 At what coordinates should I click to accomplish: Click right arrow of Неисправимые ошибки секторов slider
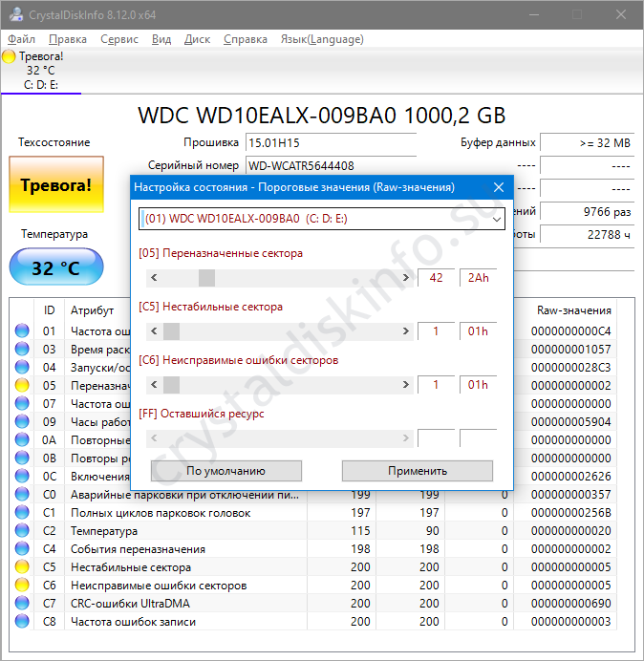tap(406, 385)
